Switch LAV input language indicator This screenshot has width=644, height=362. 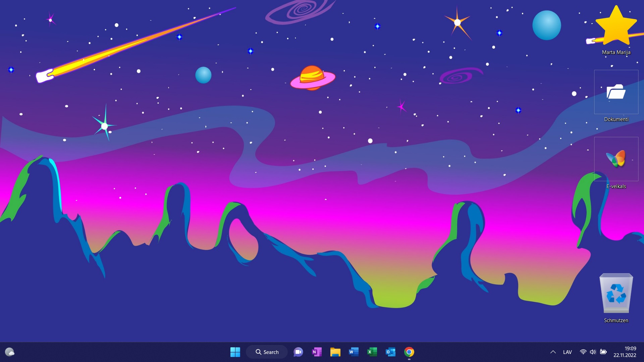pos(568,352)
